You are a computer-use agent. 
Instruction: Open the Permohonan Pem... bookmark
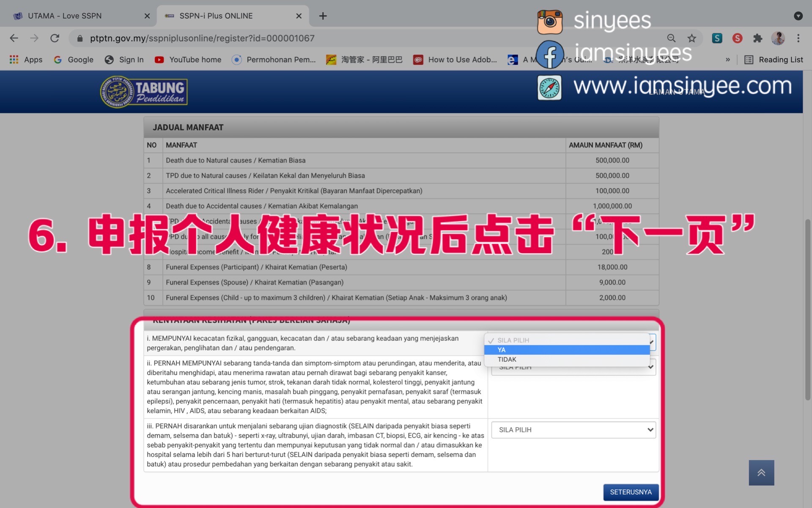coord(274,60)
